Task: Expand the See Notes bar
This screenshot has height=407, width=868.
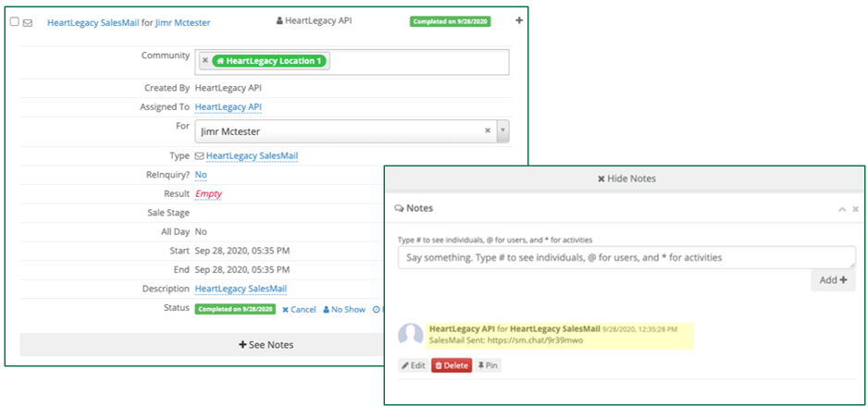Action: pos(266,345)
